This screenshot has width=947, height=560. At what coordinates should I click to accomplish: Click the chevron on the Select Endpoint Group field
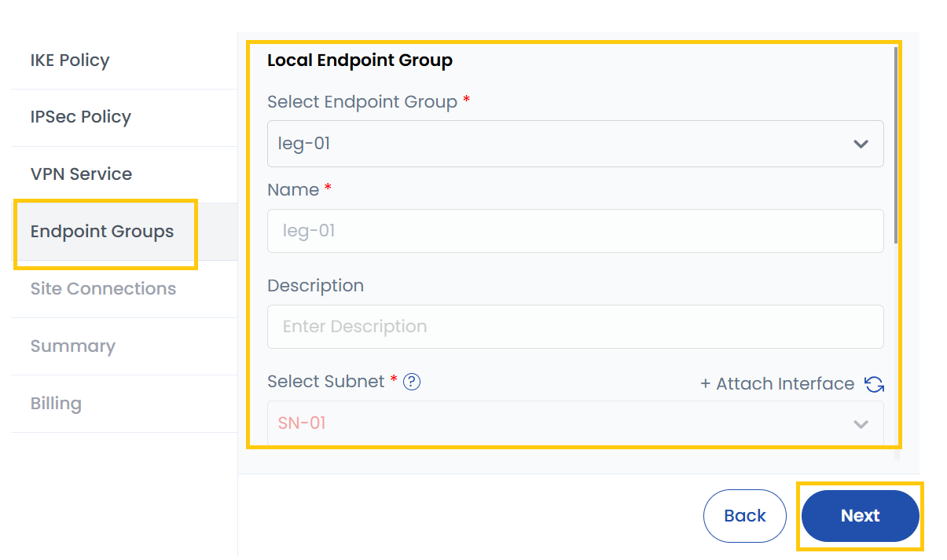(x=861, y=144)
